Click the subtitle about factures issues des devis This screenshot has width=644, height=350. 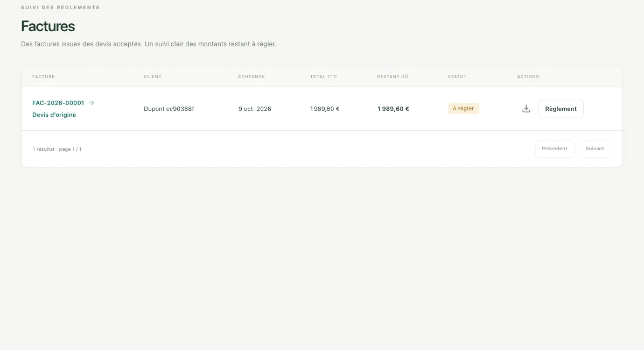click(149, 44)
